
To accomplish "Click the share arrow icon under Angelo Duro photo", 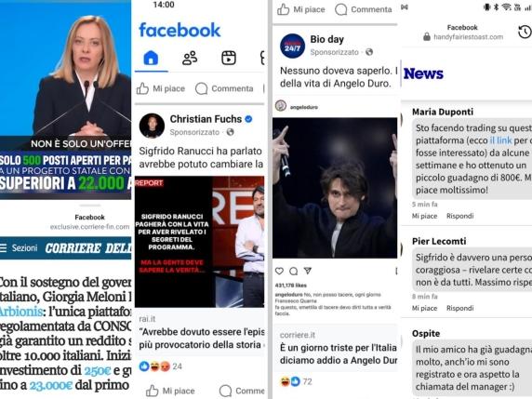I will 308,271.
